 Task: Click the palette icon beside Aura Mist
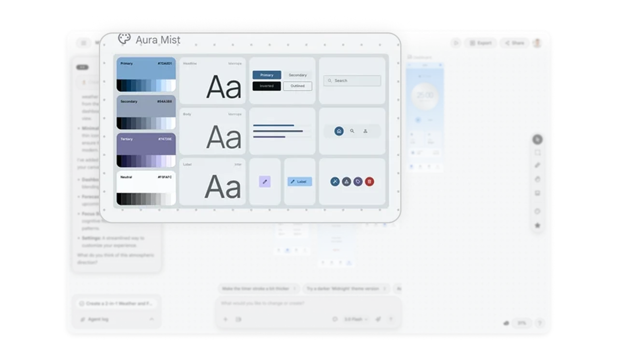click(124, 39)
